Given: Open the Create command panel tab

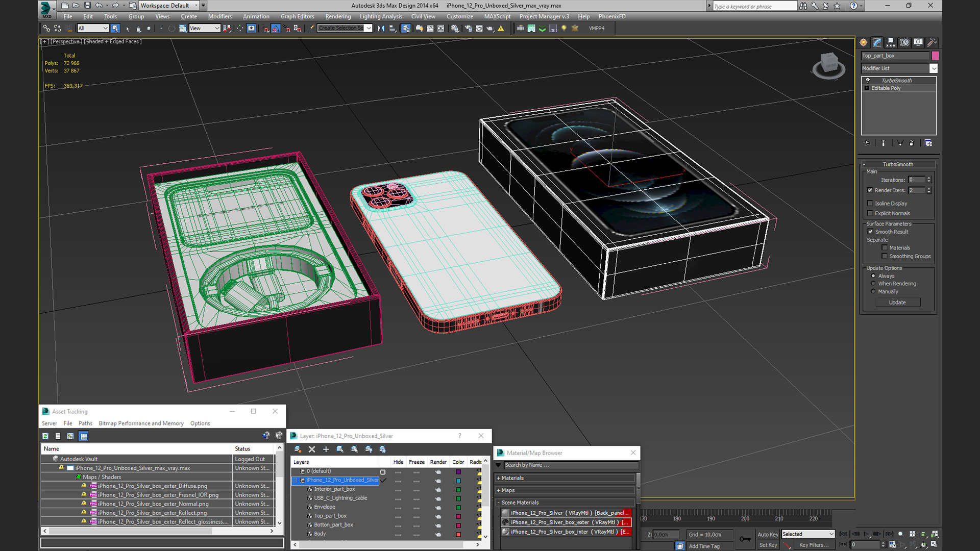Looking at the screenshot, I should pyautogui.click(x=863, y=42).
